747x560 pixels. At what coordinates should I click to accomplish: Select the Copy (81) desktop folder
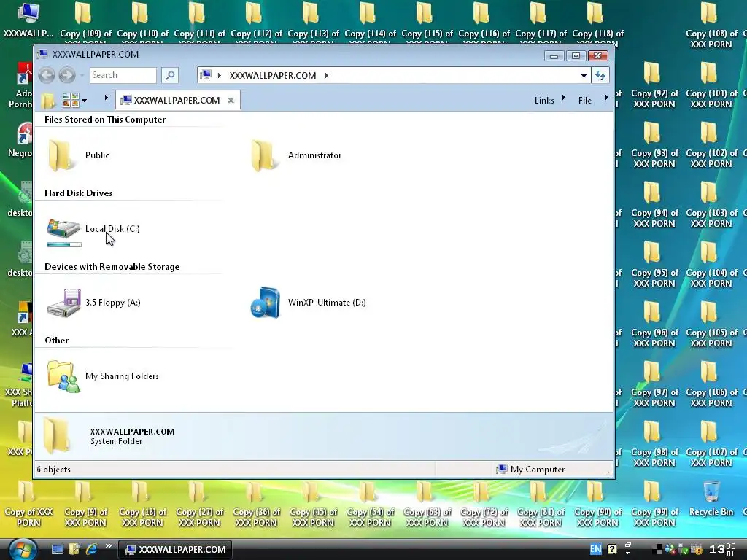tap(541, 505)
